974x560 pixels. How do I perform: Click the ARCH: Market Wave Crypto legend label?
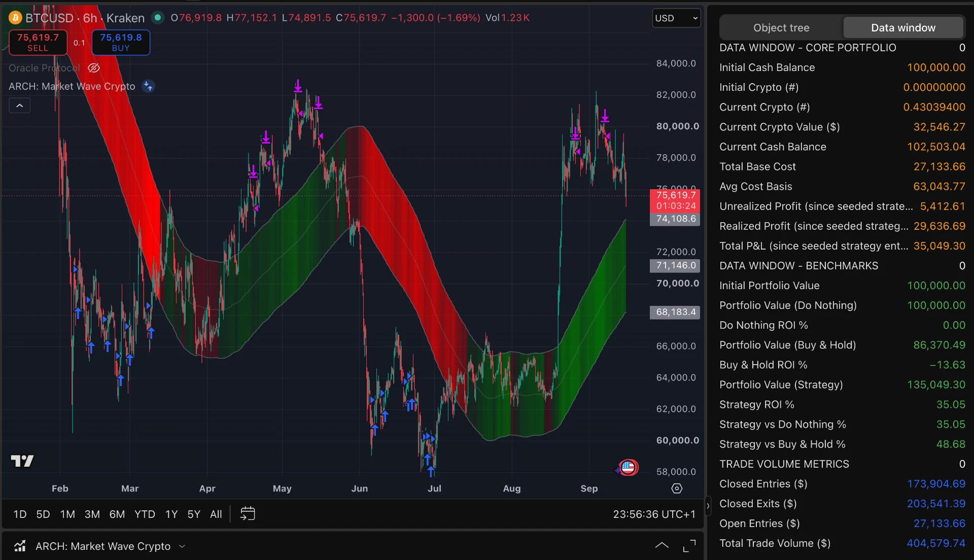[x=72, y=87]
